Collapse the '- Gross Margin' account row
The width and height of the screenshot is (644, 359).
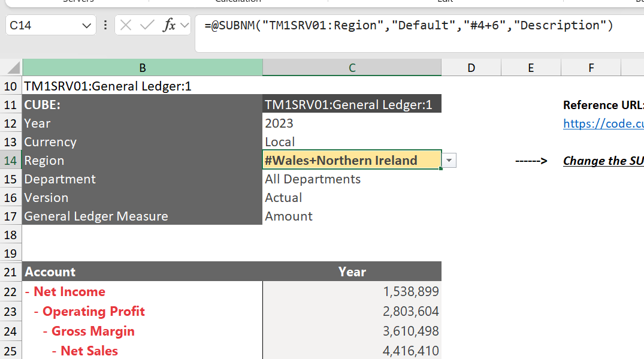pyautogui.click(x=45, y=331)
